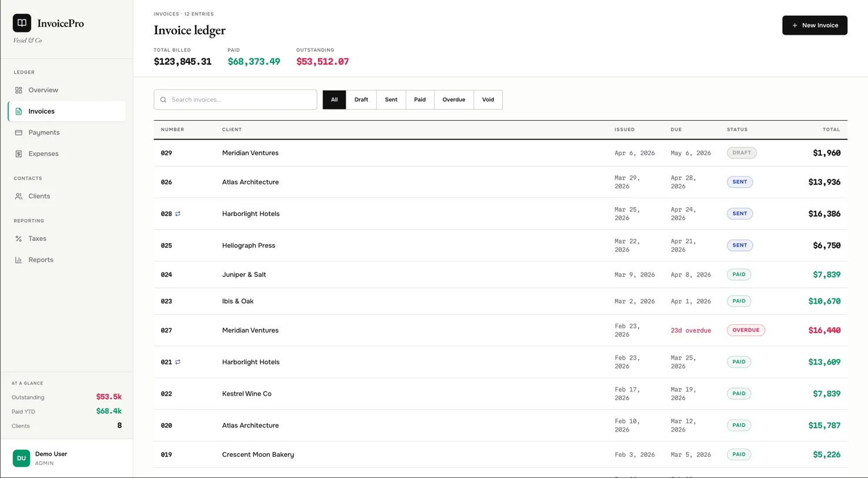Click the Expenses receipt icon in sidebar

tap(18, 154)
